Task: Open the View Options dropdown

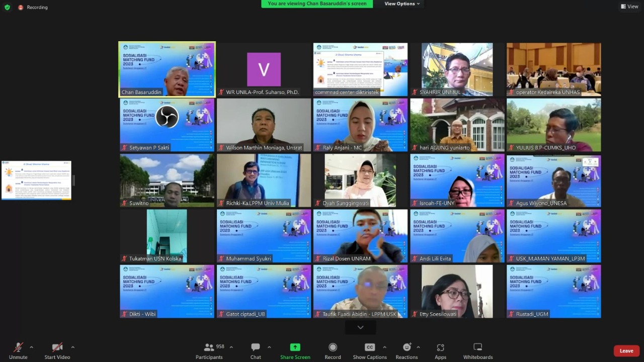Action: pyautogui.click(x=402, y=4)
